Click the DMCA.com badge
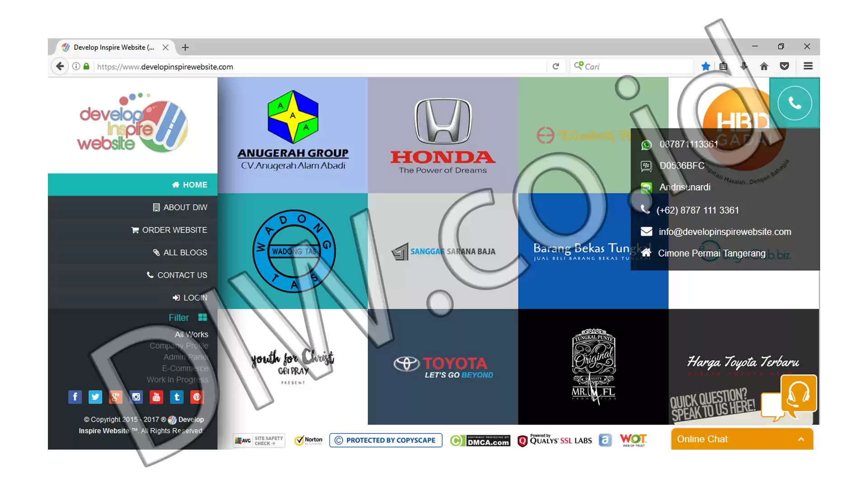This screenshot has width=868, height=488. pos(480,441)
